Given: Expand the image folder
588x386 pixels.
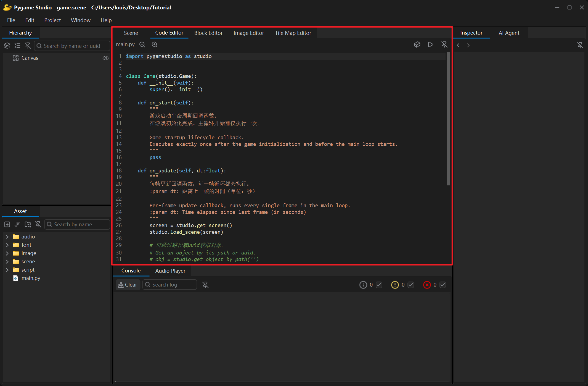Looking at the screenshot, I should pyautogui.click(x=7, y=253).
